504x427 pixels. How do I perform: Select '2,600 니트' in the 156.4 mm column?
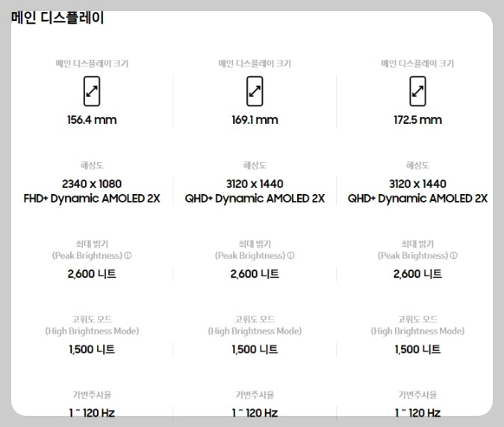pos(92,274)
